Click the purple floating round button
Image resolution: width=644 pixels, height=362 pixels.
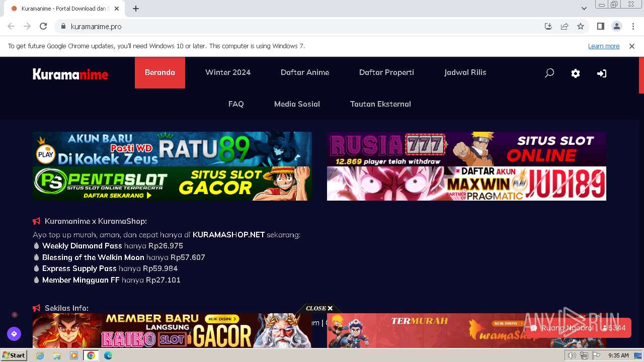(14, 333)
